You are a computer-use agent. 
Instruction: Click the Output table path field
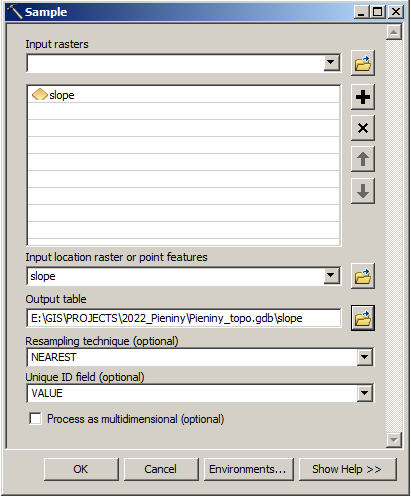[184, 318]
